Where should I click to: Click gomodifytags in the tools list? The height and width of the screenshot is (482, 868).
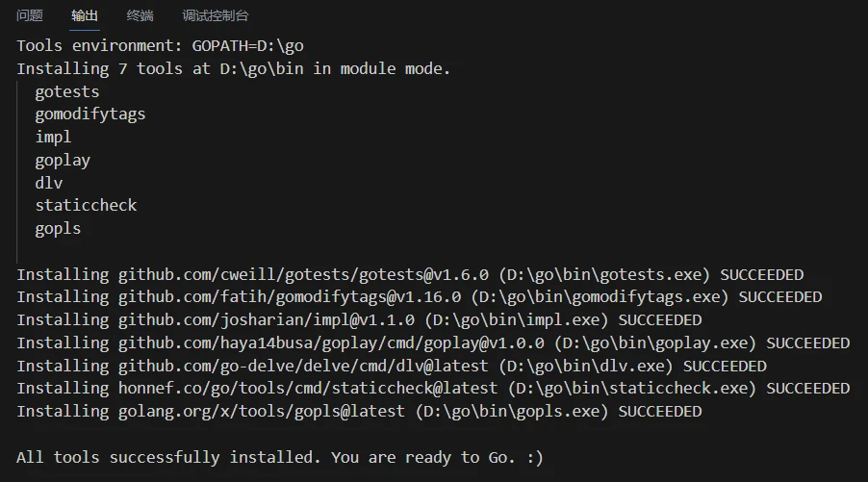pos(90,114)
